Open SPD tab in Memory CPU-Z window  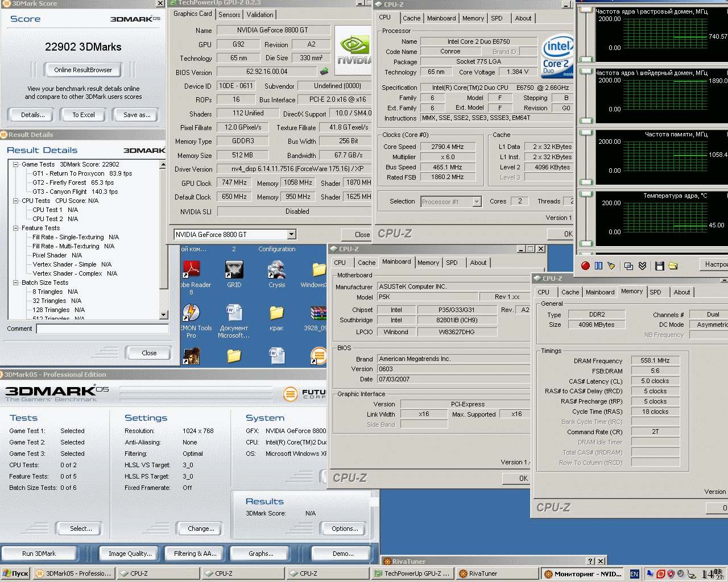[x=655, y=292]
